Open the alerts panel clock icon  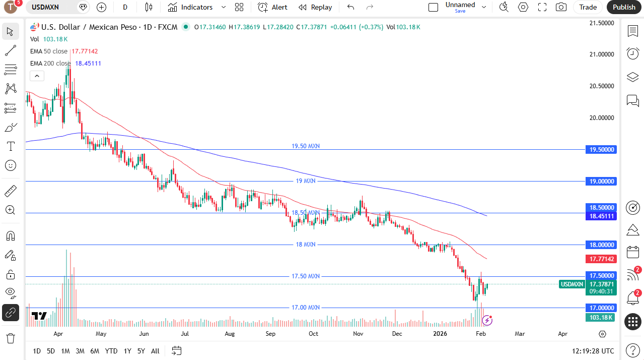pos(633,53)
